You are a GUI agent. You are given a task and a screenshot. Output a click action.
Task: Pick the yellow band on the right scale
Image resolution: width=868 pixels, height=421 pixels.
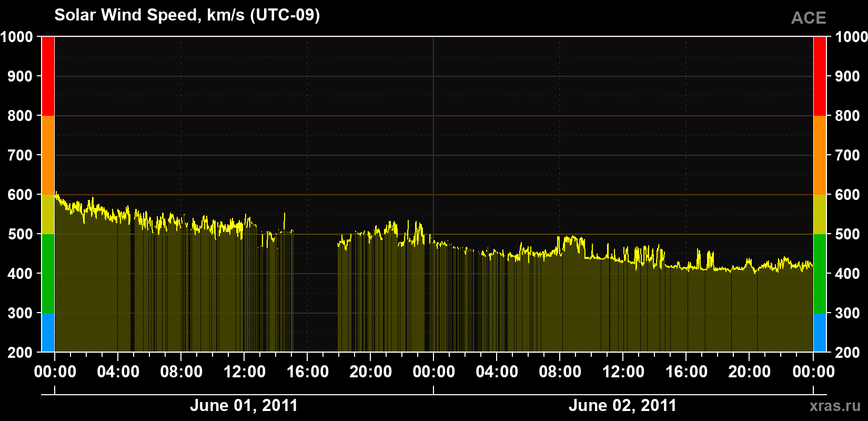[820, 214]
